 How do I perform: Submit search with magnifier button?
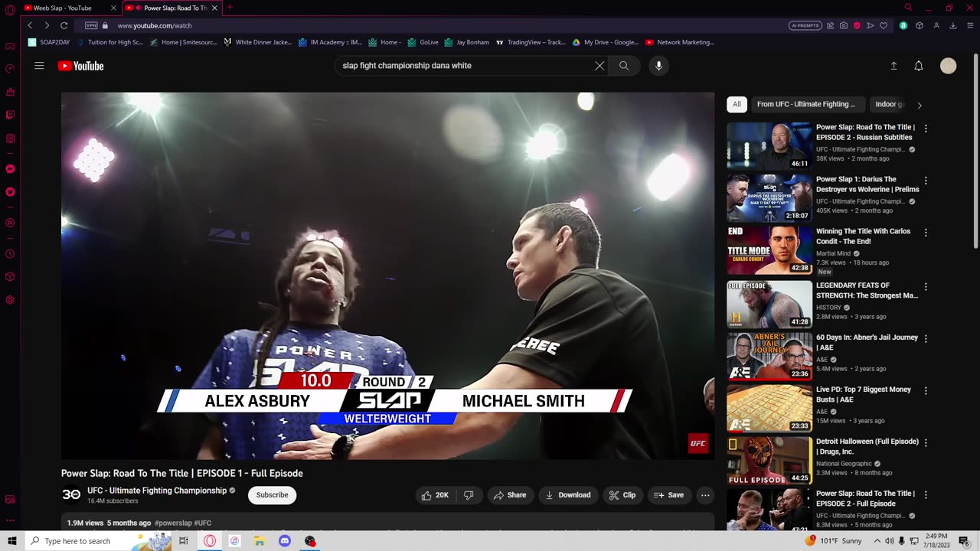point(624,66)
